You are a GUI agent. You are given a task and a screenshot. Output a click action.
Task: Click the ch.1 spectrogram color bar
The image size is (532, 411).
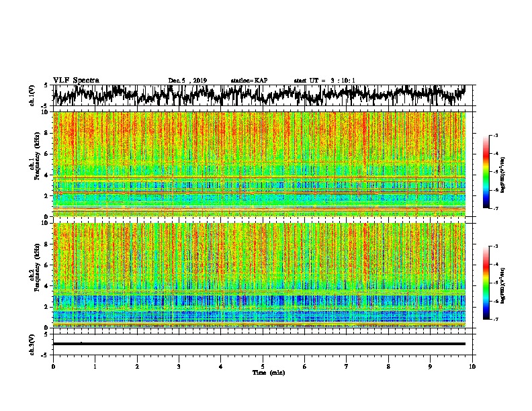[486, 172]
